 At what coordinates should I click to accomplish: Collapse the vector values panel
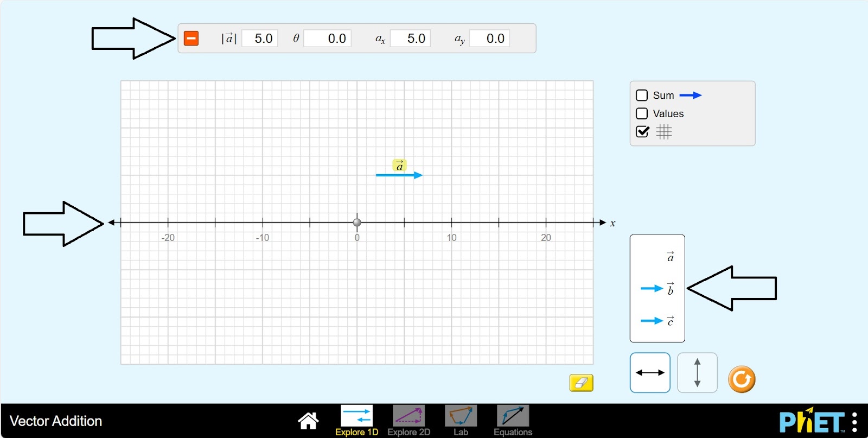click(x=191, y=39)
